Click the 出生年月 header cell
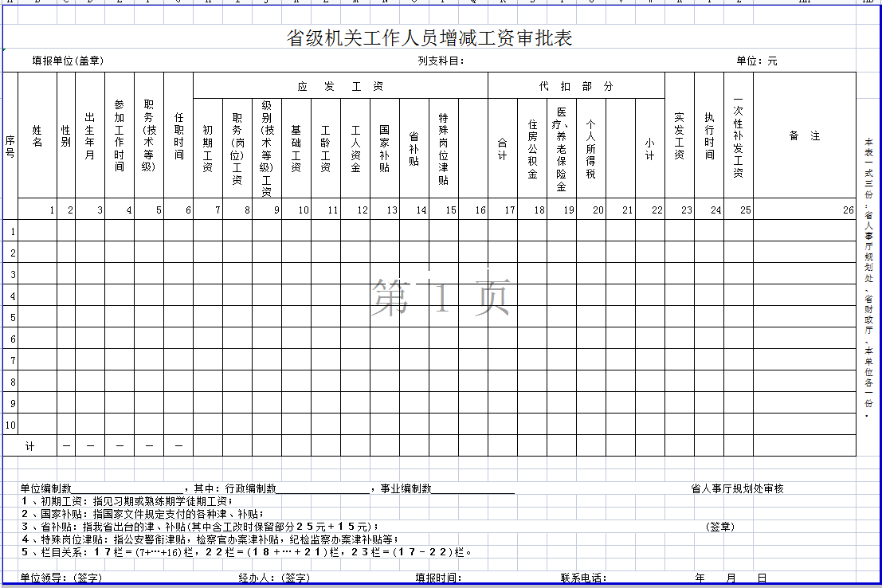The height and width of the screenshot is (588, 882). click(x=90, y=135)
